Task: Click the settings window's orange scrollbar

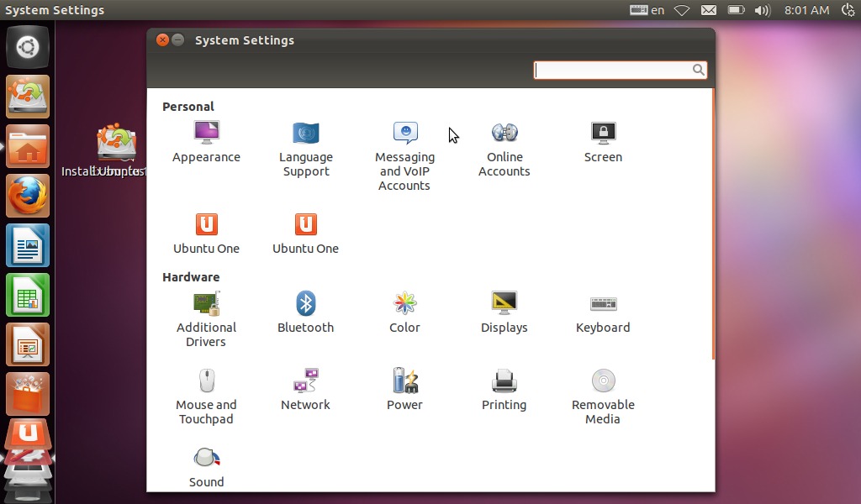Action: pyautogui.click(x=713, y=223)
